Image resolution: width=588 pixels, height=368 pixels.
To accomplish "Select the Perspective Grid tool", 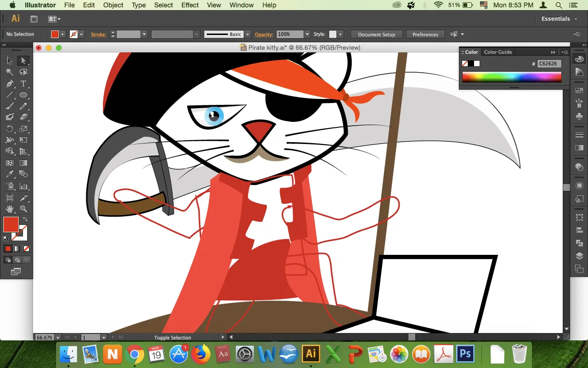I will click(23, 151).
